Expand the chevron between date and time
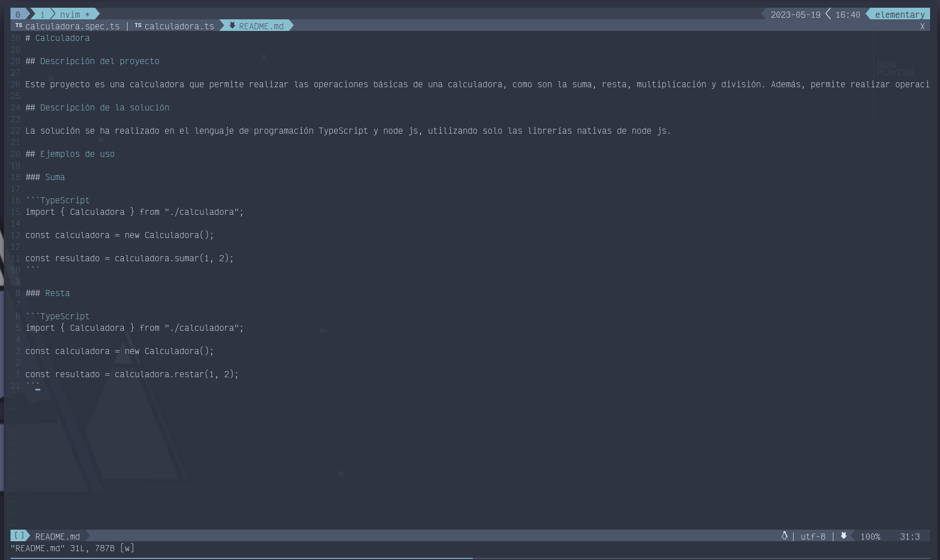The width and height of the screenshot is (940, 560). (x=827, y=14)
